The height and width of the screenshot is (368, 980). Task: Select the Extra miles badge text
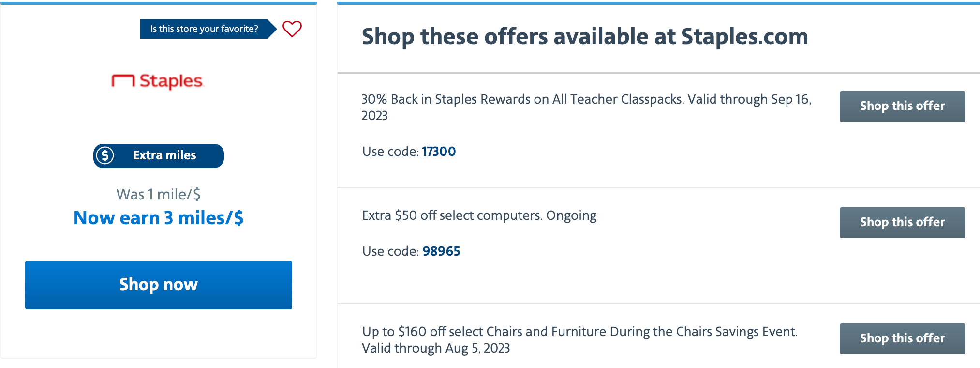click(x=164, y=155)
